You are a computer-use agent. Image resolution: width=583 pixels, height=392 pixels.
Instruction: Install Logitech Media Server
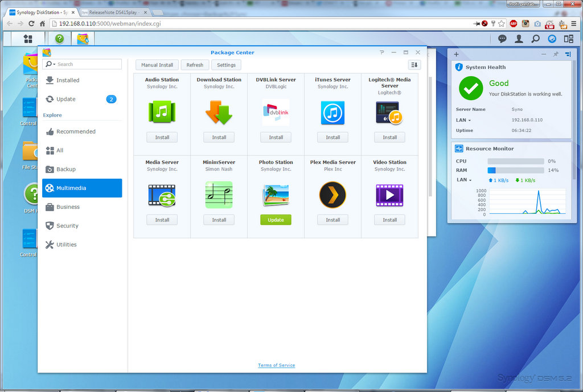coord(389,138)
